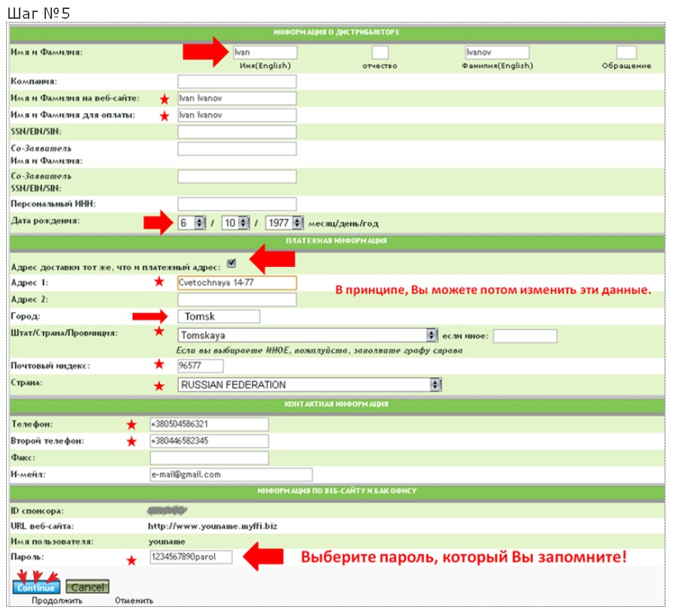The image size is (676, 616).
Task: Click the Address 1 field with Cvetochnaya 14-77
Action: pos(237,283)
